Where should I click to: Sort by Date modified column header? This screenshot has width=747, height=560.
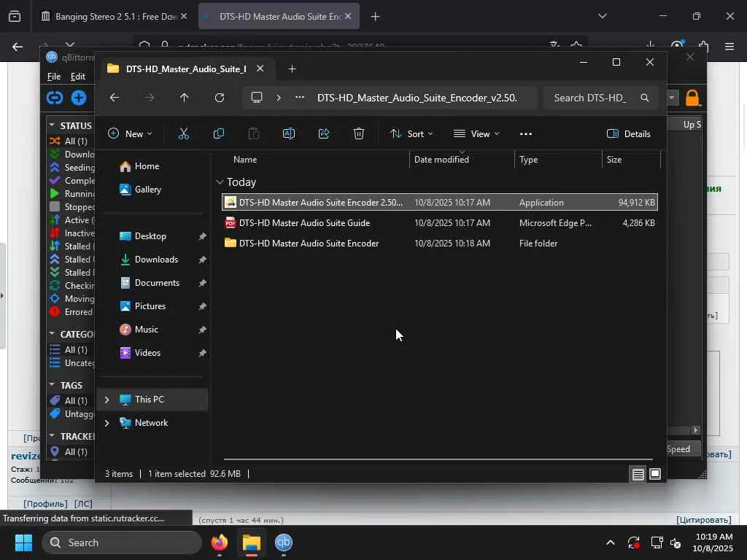pos(462,160)
